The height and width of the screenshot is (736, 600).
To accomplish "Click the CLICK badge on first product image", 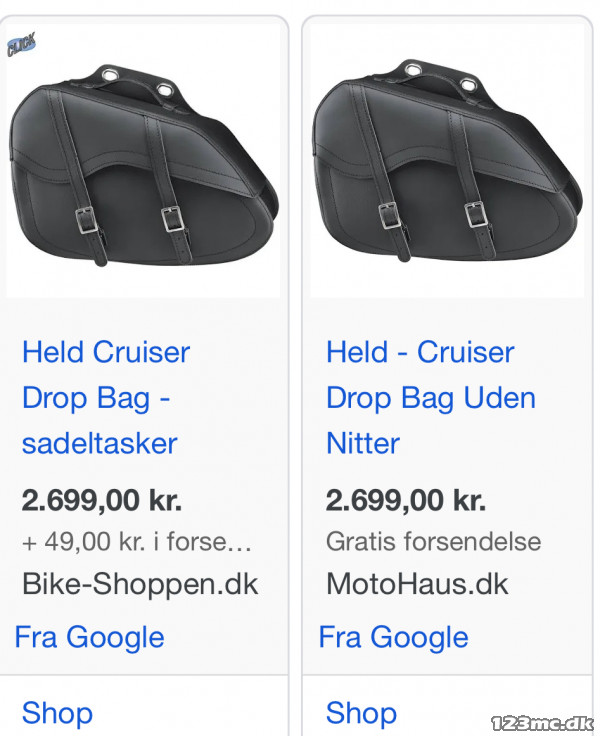I will click(20, 46).
